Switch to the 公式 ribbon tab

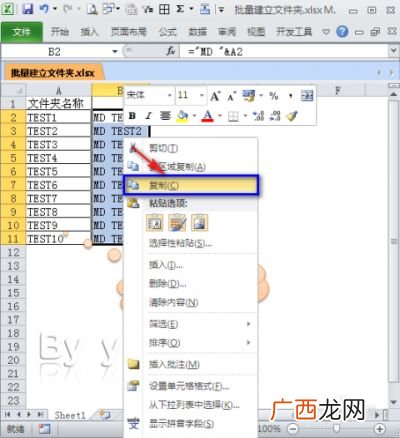pyautogui.click(x=168, y=32)
